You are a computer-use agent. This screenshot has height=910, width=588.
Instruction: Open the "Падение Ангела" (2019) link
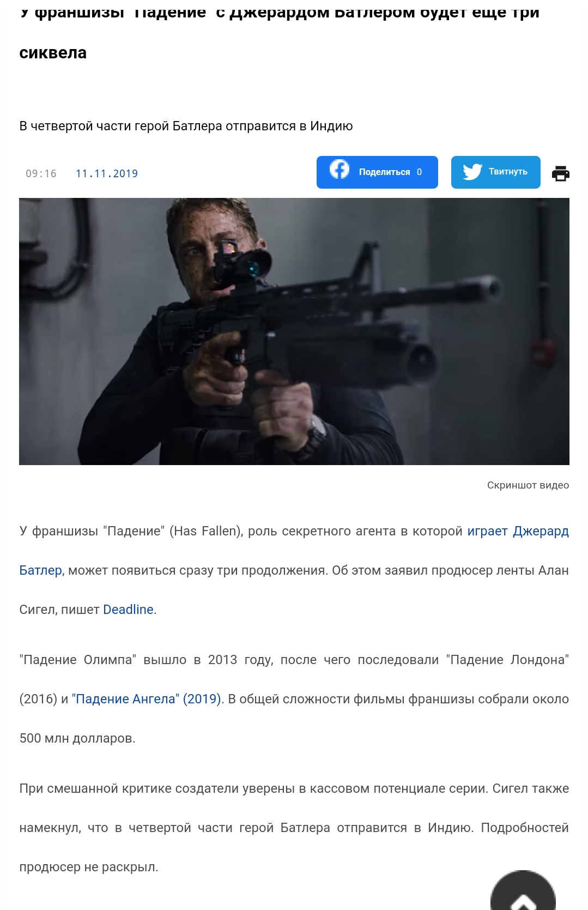click(146, 699)
